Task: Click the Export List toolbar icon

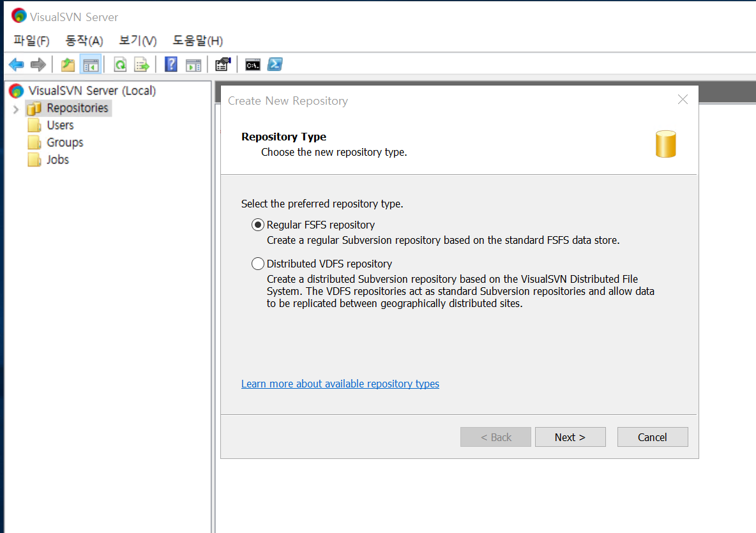Action: 142,64
